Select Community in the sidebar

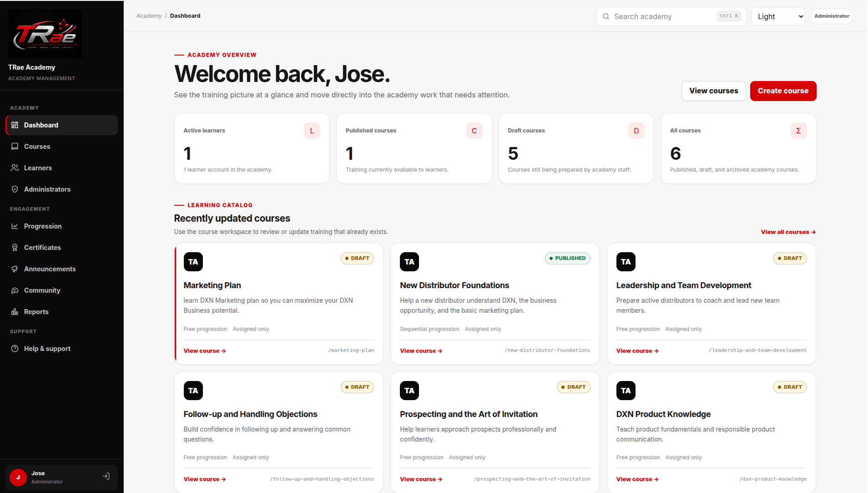click(x=62, y=290)
